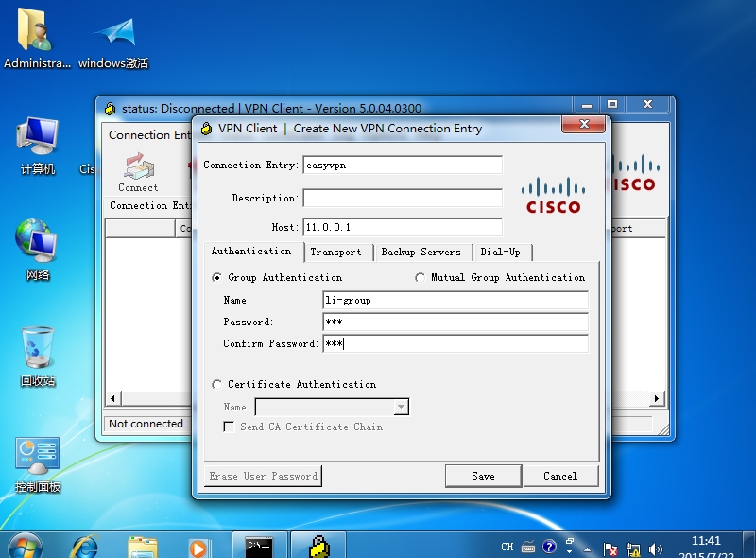Open the Administrator folder desktop icon
756x558 pixels.
[36, 39]
